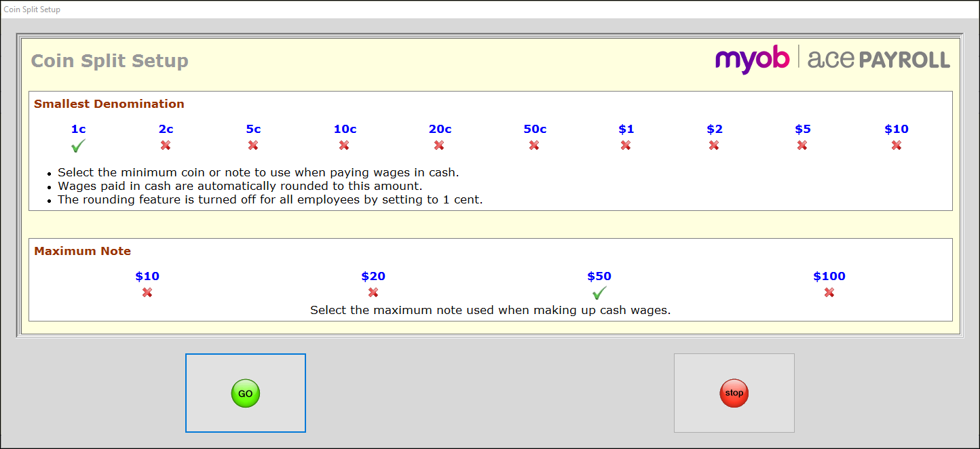Set smallest denomination to 2c cross icon
Screen dimensions: 980x449
[x=166, y=145]
